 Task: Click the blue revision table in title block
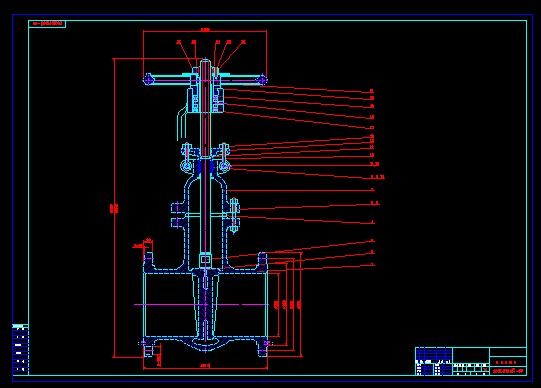click(x=434, y=355)
